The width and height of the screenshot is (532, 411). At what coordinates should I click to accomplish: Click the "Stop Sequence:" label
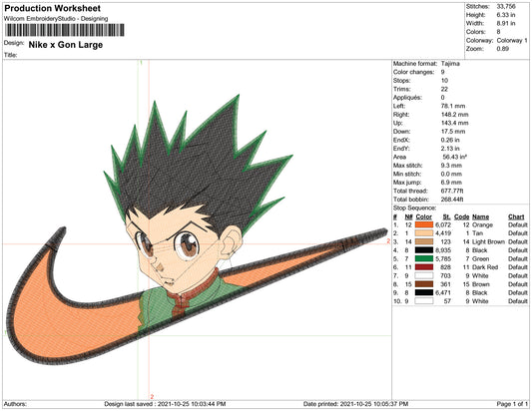click(414, 207)
